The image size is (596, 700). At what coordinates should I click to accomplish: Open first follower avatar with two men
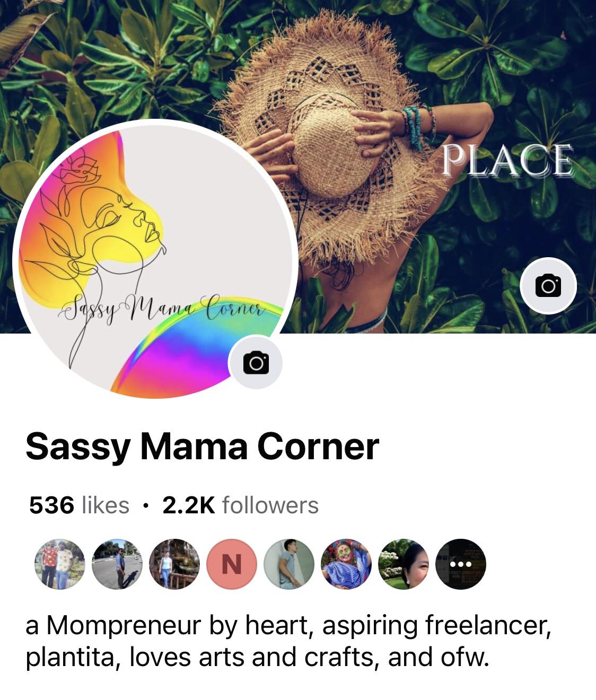[x=59, y=564]
